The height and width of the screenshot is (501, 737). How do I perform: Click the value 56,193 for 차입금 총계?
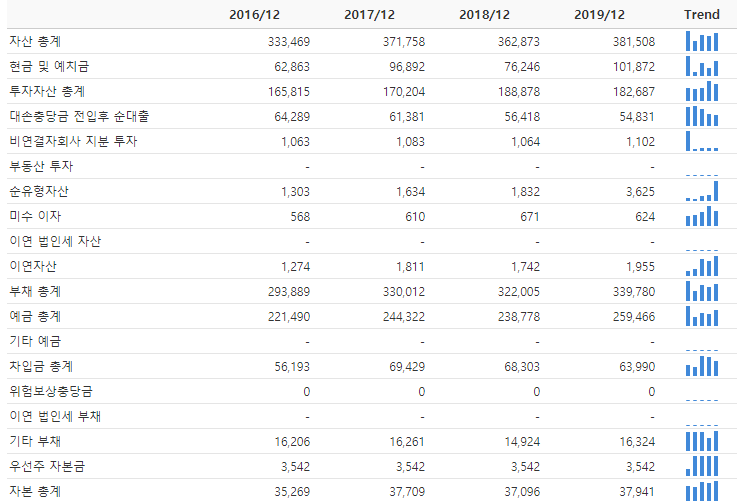pos(292,367)
